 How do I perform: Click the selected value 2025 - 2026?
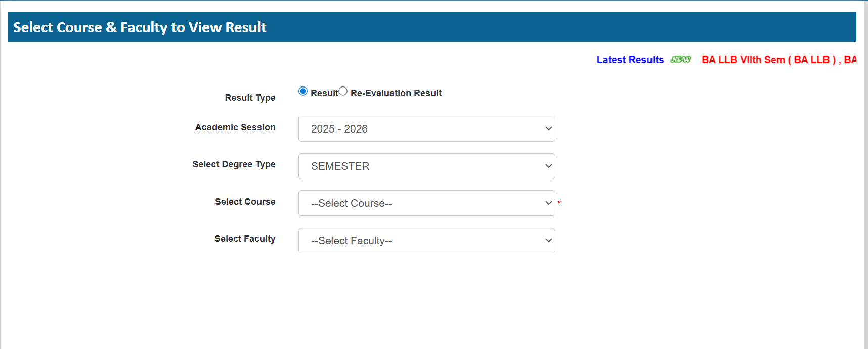tap(338, 128)
